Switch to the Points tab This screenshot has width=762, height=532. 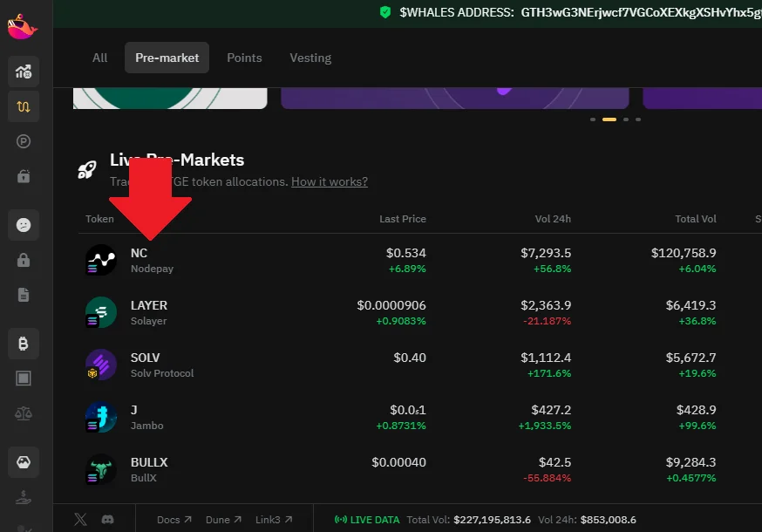(244, 58)
